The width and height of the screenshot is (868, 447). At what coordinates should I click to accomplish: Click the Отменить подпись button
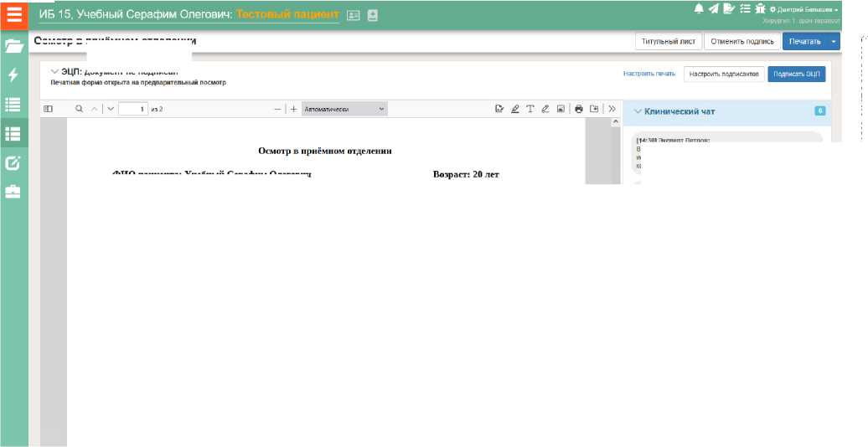pyautogui.click(x=742, y=42)
